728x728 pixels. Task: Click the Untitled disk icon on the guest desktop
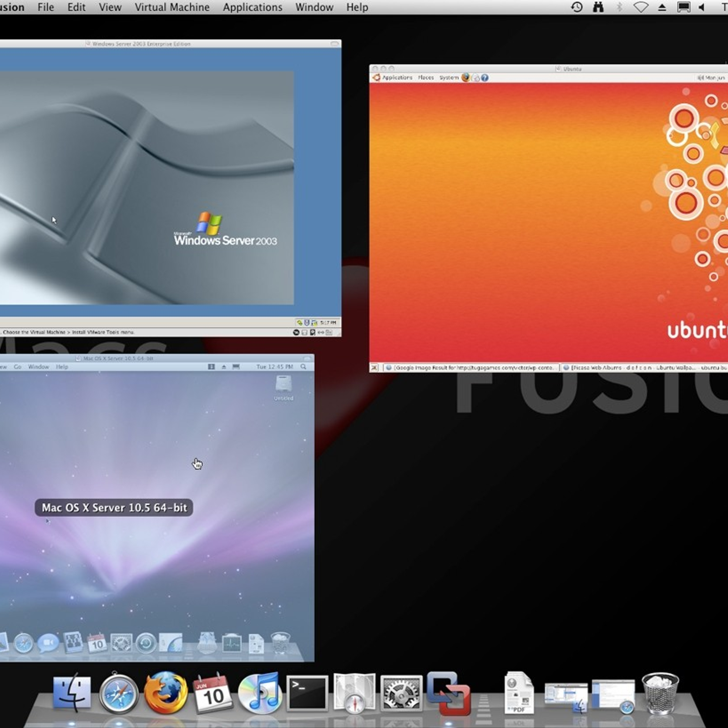(x=283, y=388)
